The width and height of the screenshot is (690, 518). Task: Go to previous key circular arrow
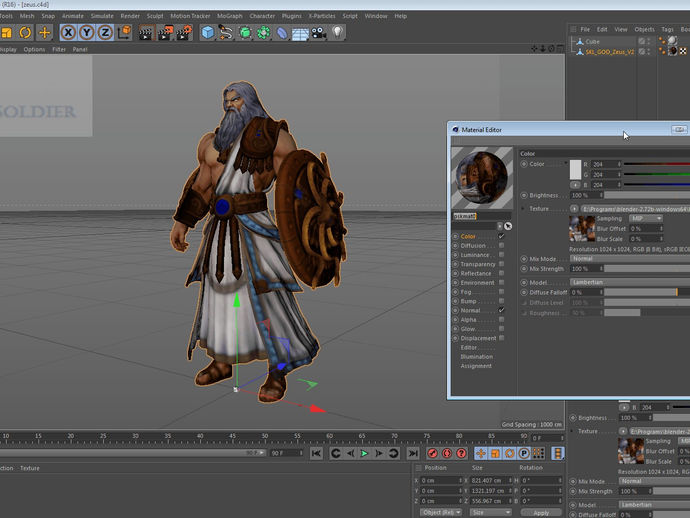335,453
